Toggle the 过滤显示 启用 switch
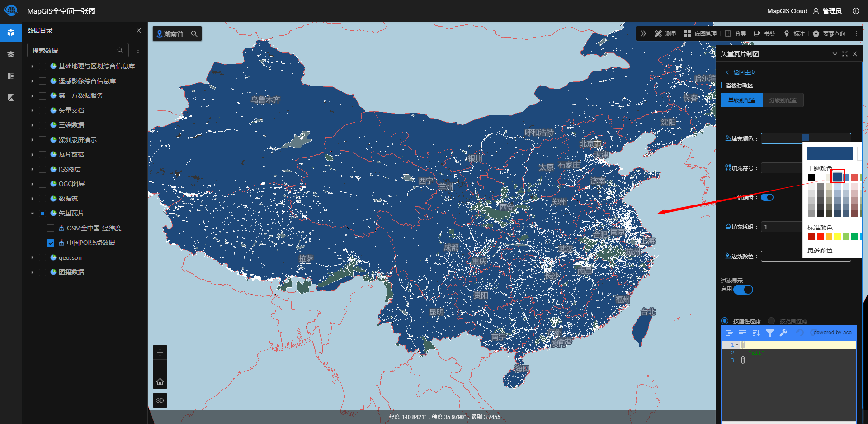868x424 pixels. [743, 290]
